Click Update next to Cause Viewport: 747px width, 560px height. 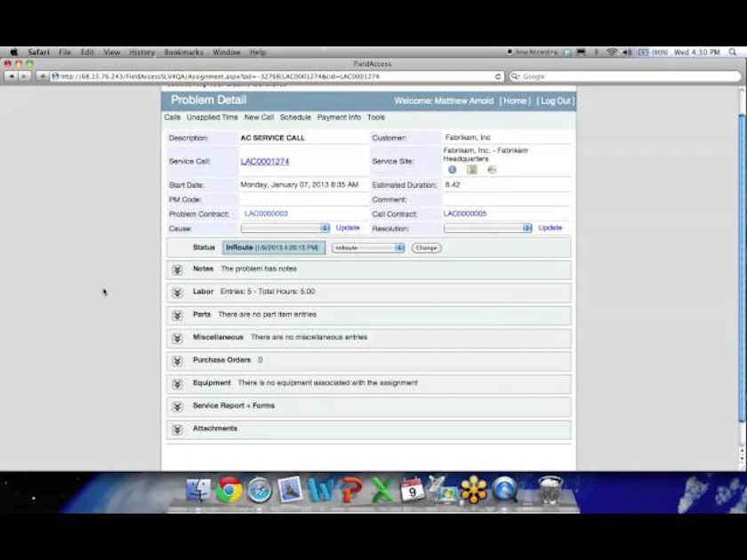coord(348,228)
